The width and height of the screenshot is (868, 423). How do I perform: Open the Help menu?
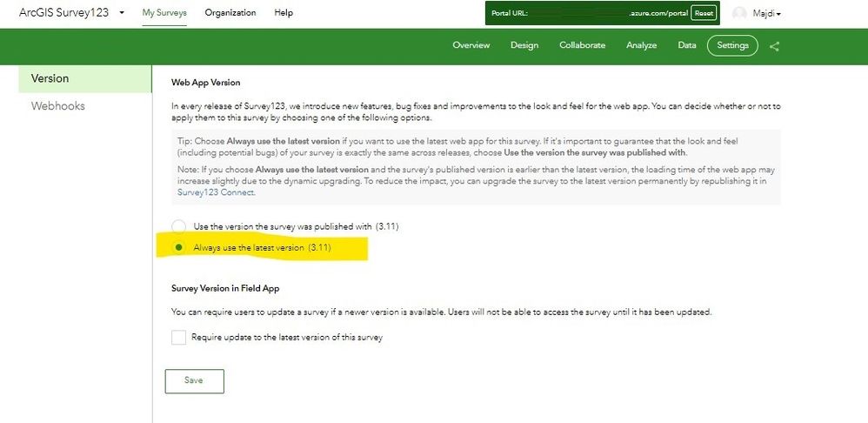284,13
